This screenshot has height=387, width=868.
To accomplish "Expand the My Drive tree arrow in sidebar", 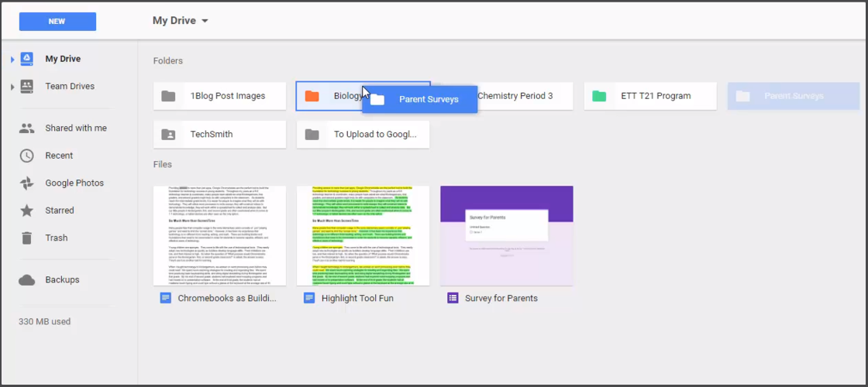I will [12, 59].
